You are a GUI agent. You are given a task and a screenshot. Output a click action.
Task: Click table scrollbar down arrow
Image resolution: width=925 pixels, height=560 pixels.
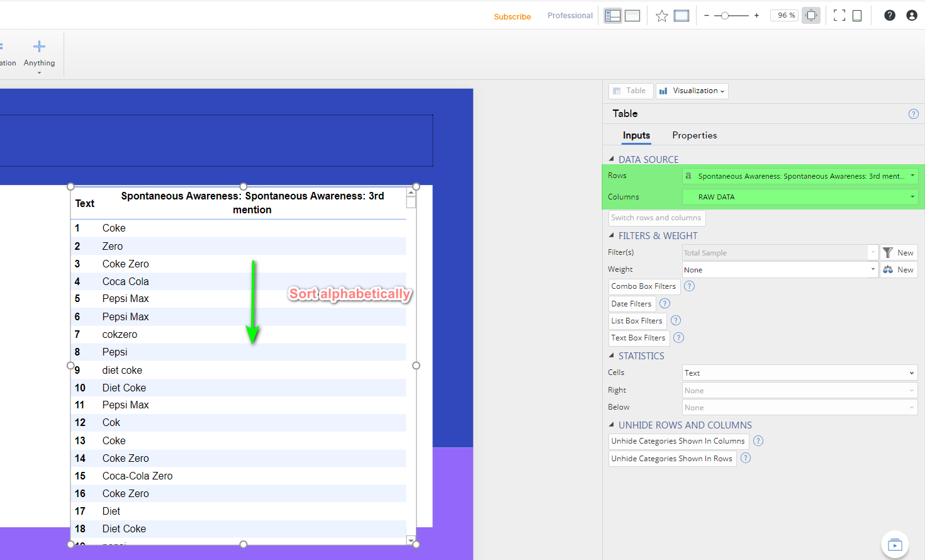[411, 540]
